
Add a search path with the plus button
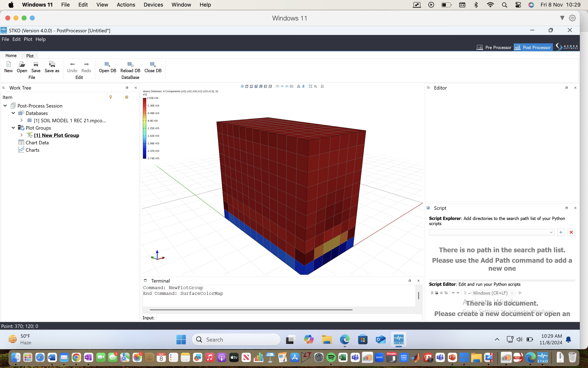click(561, 232)
